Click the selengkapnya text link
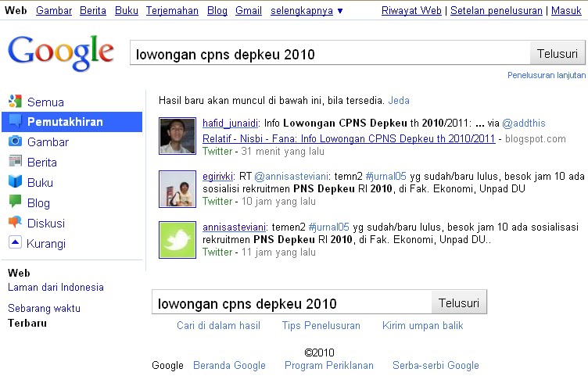 tap(302, 10)
